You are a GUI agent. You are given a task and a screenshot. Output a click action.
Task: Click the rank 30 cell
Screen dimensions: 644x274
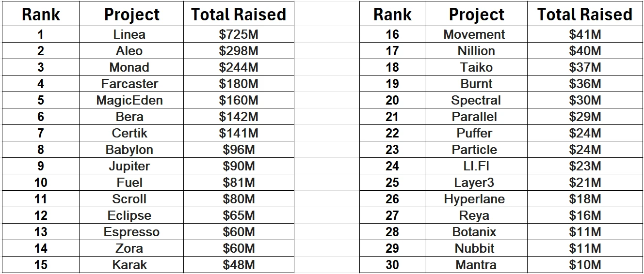pyautogui.click(x=392, y=265)
